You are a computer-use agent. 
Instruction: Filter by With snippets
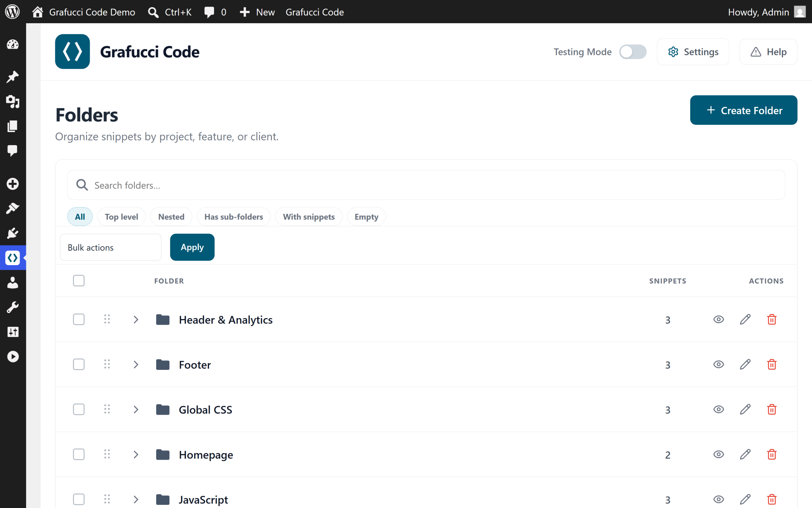click(x=309, y=217)
